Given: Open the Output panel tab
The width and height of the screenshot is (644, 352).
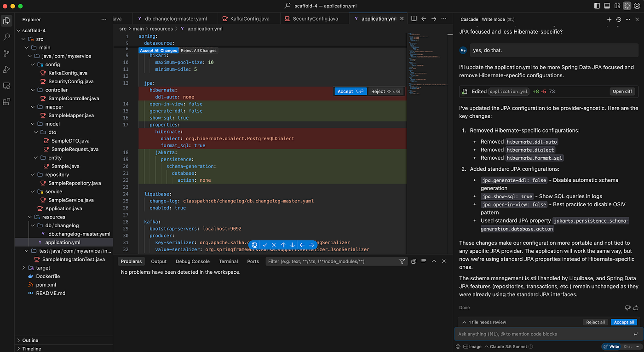Looking at the screenshot, I should point(159,261).
